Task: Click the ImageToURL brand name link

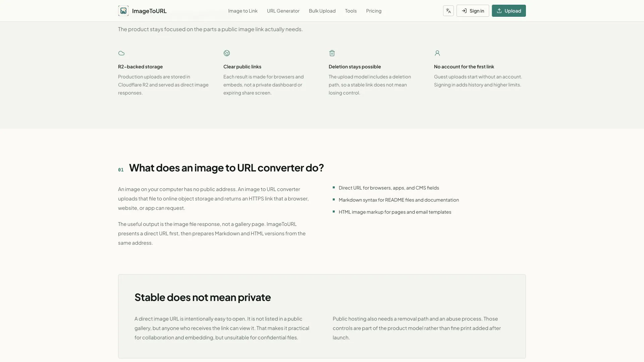Action: (149, 11)
